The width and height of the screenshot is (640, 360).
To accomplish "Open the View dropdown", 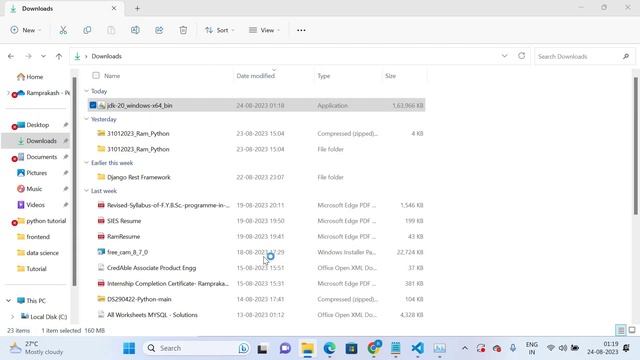I will click(x=264, y=30).
